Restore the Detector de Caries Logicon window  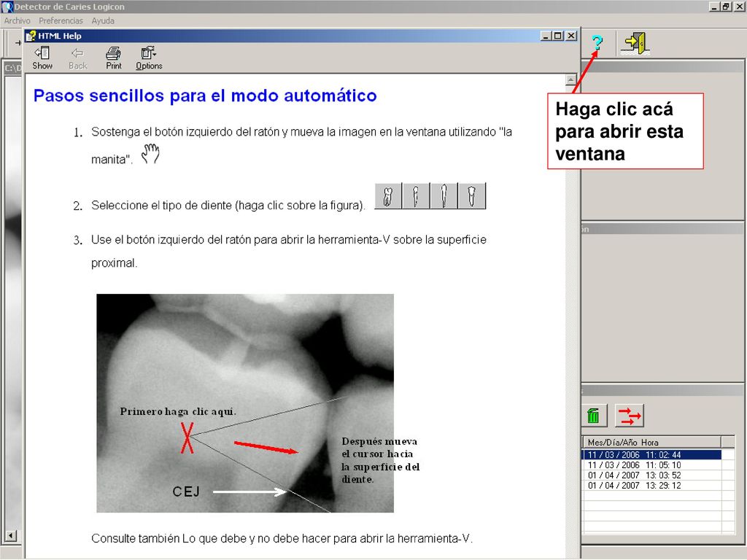click(726, 7)
